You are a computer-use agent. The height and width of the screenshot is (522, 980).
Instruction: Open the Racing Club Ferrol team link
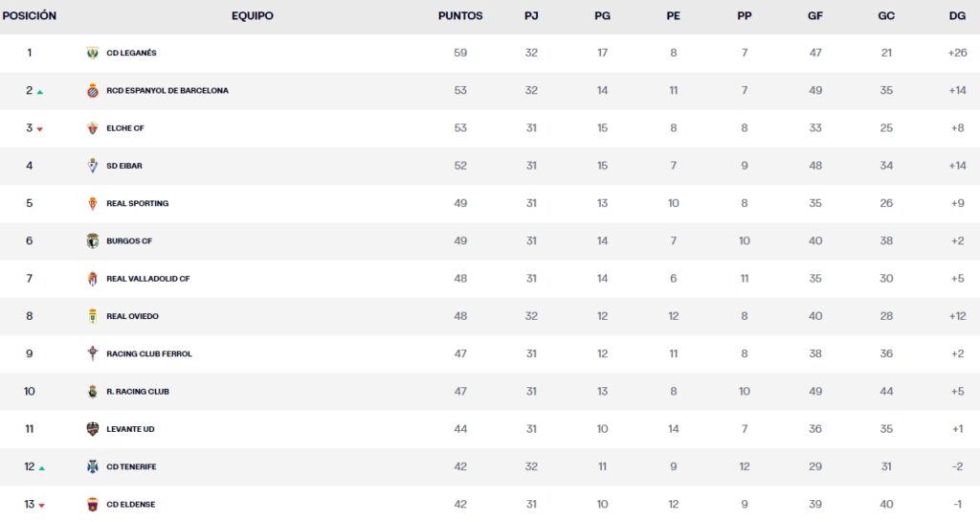[x=149, y=354]
